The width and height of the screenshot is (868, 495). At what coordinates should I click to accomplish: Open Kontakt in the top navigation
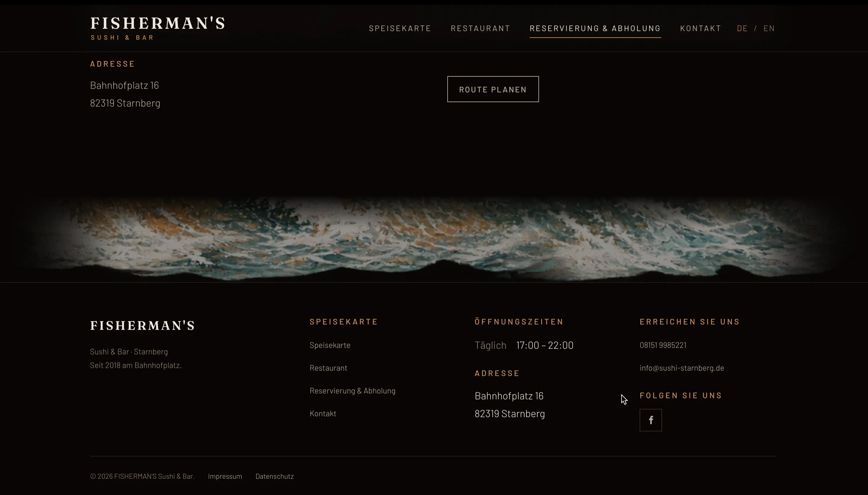coord(700,28)
